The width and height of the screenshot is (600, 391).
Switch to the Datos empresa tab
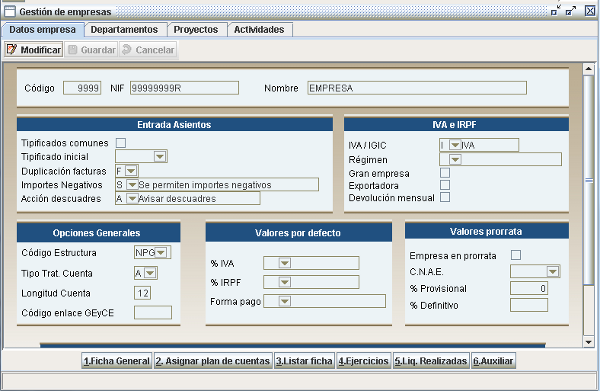[42, 29]
